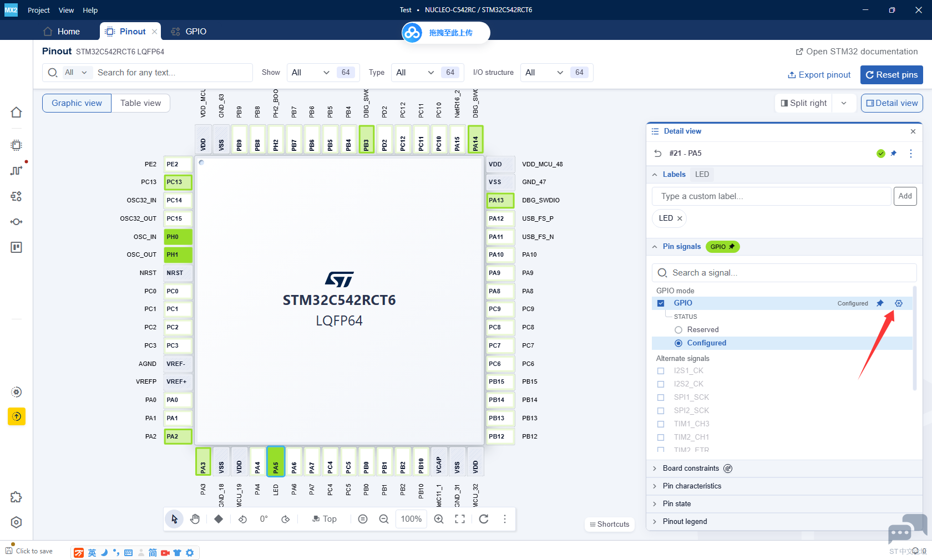Screen dimensions: 932x560
Task: Uncheck the GPIO mode checkbox
Action: 661,303
